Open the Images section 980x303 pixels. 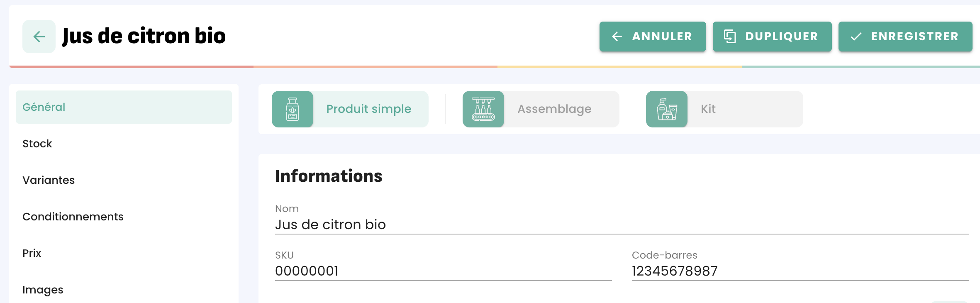tap(43, 290)
